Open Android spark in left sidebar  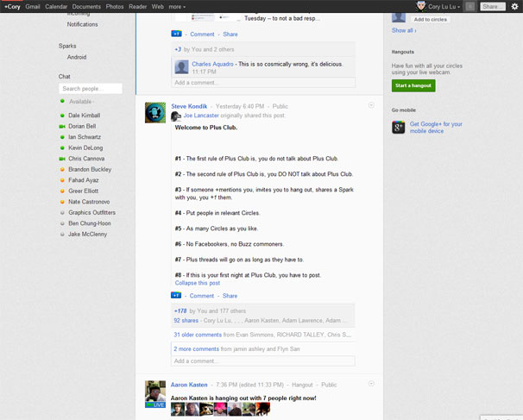point(77,57)
